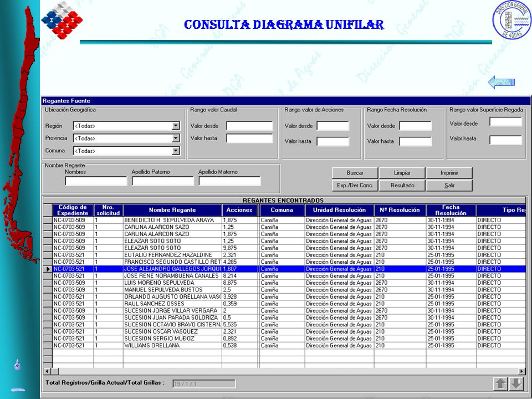This screenshot has height=399, width=532.
Task: Click the water drop icon on sidebar
Action: pyautogui.click(x=17, y=365)
